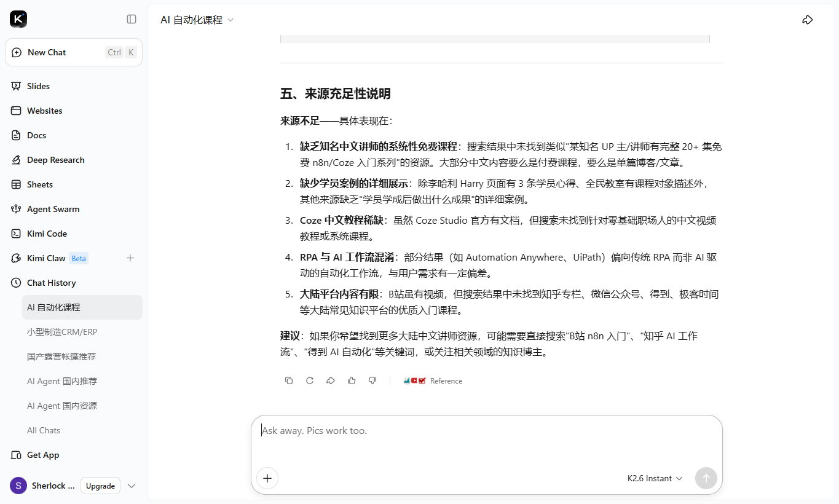Attach a file with plus button
This screenshot has height=504, width=839.
pyautogui.click(x=267, y=478)
